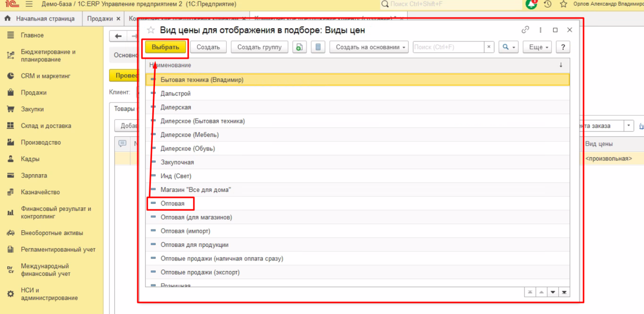Click the "Создать группу" button
This screenshot has height=314, width=644.
pos(259,47)
